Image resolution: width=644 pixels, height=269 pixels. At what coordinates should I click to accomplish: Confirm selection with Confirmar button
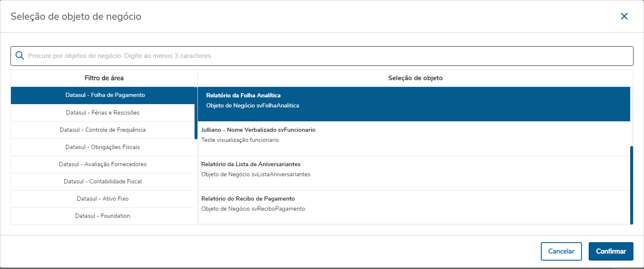coord(610,251)
